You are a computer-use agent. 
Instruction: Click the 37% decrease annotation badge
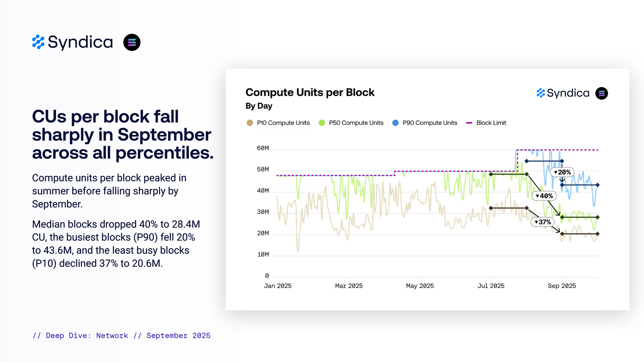(x=543, y=222)
